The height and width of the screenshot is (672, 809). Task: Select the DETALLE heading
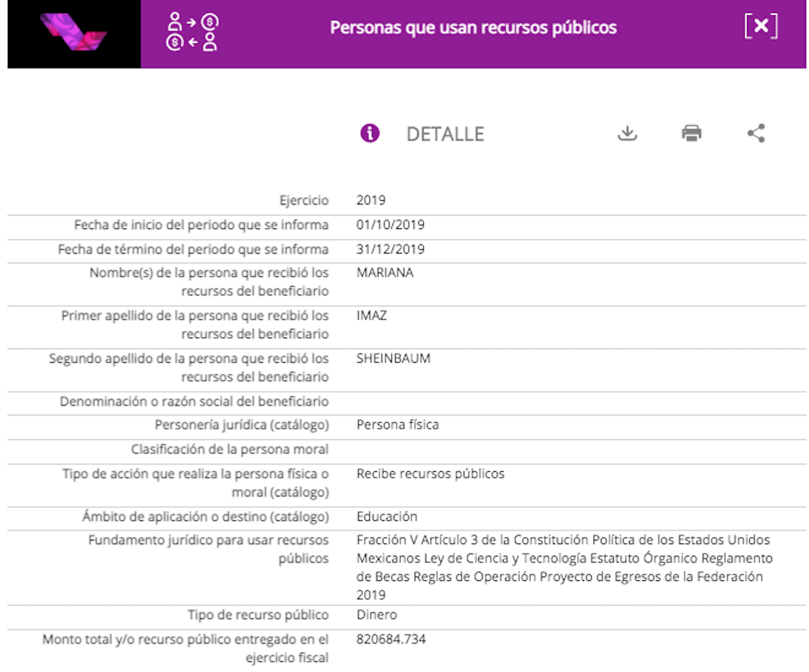[445, 134]
